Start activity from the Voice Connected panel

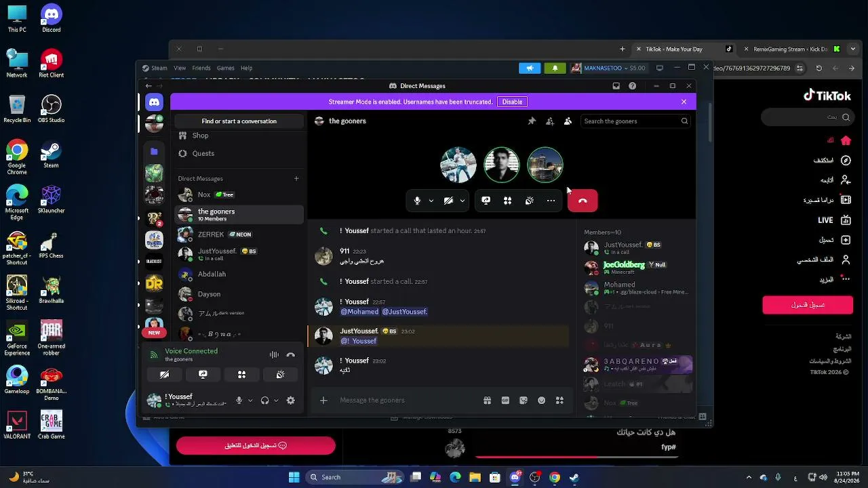(x=241, y=374)
